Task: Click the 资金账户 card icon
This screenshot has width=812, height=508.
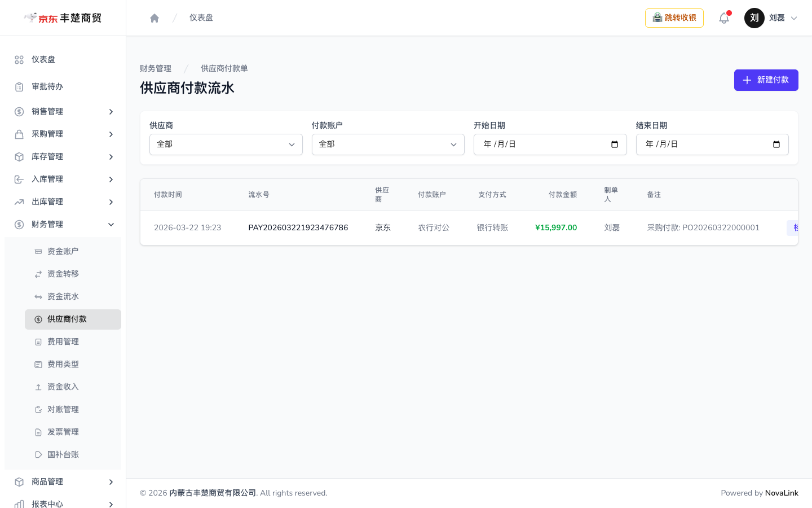Action: pyautogui.click(x=38, y=252)
